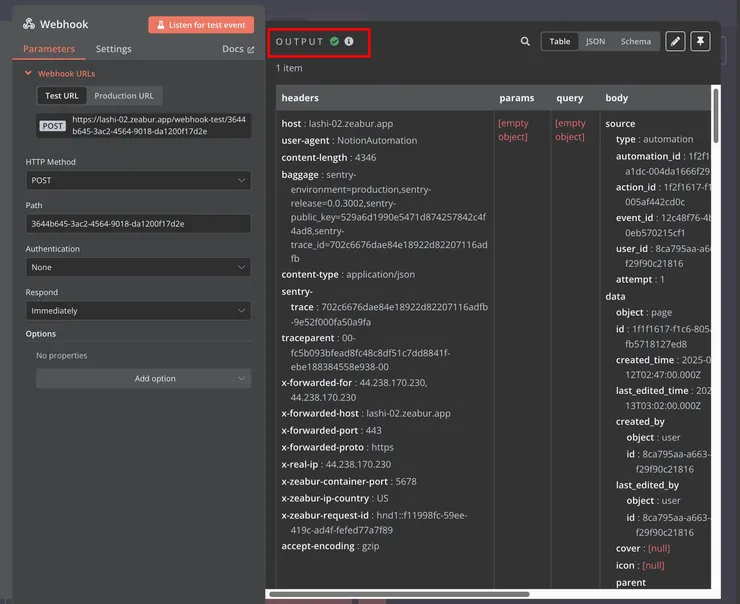The width and height of the screenshot is (740, 604).
Task: Click the pin output data icon
Action: [701, 42]
